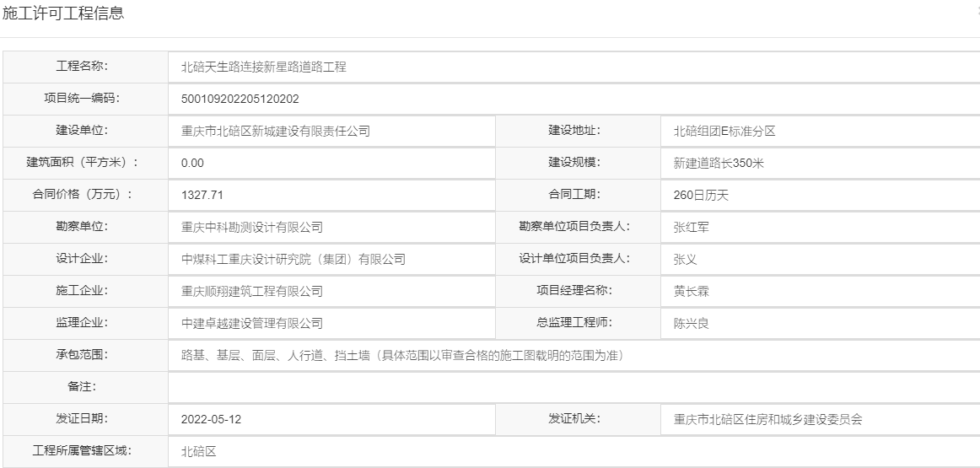Select the contract price value 1327.71
Viewport: 980px width, 468px height.
tap(202, 195)
